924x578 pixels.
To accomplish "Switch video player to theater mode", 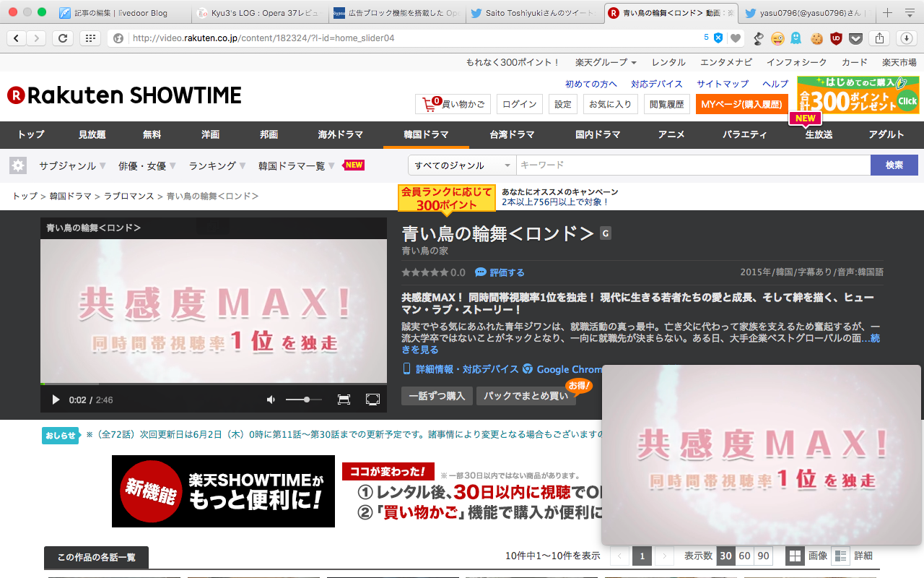I will point(344,400).
